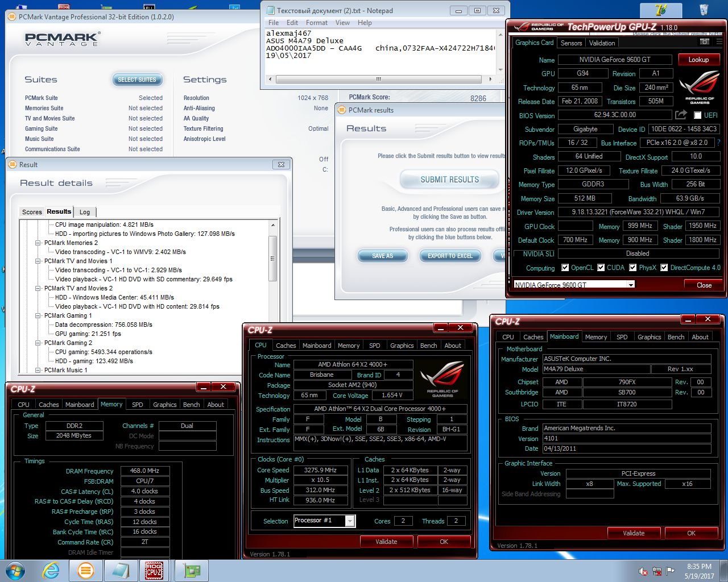Open the GPU-Z taskbar icon

point(191,571)
